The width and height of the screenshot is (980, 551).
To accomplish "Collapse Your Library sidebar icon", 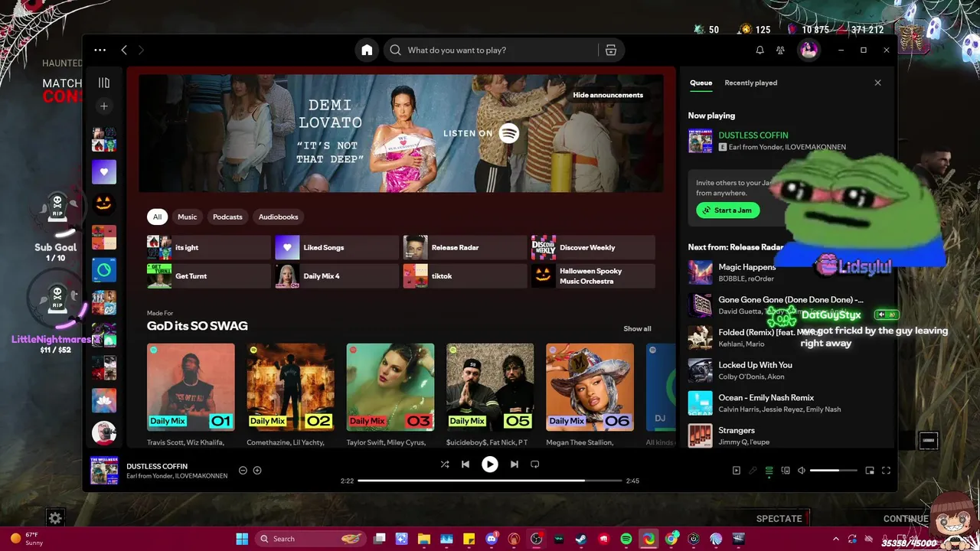I will coord(104,83).
